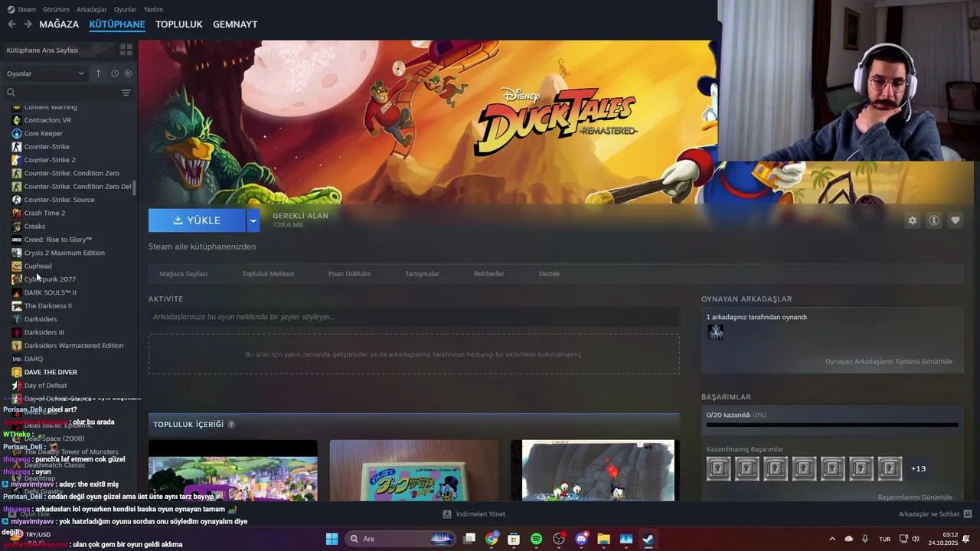The height and width of the screenshot is (551, 980).
Task: Open the Görünüm menu
Action: [56, 9]
